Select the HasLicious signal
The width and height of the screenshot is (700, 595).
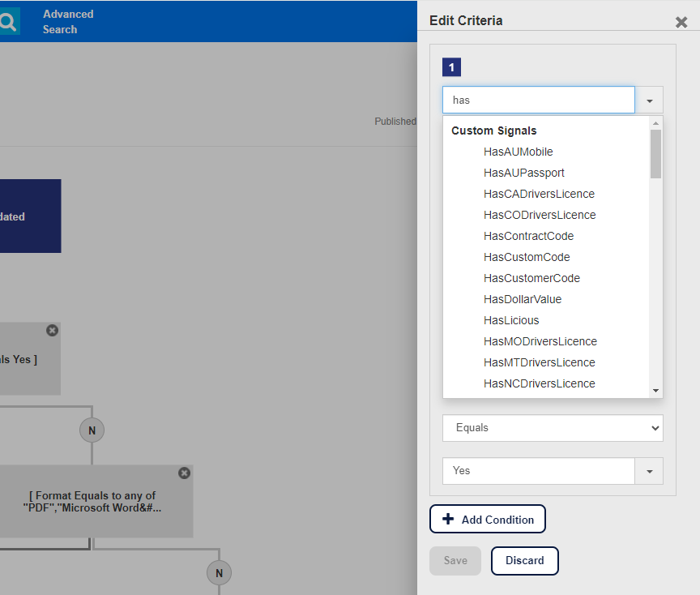[x=511, y=320]
